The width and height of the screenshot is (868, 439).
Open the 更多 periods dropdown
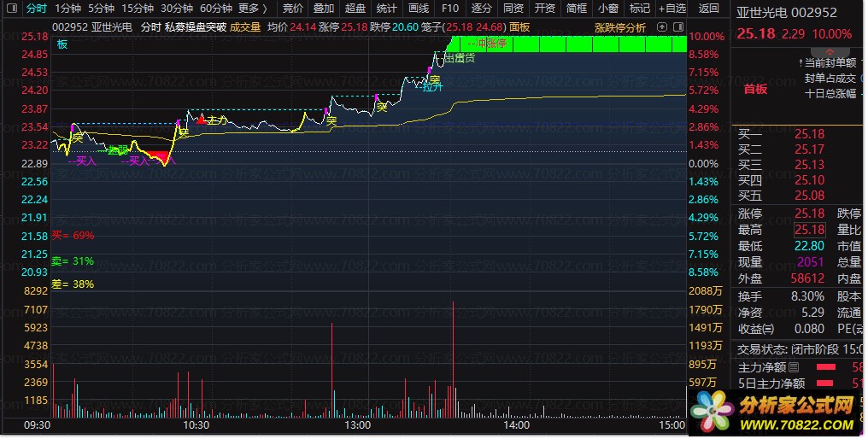251,9
